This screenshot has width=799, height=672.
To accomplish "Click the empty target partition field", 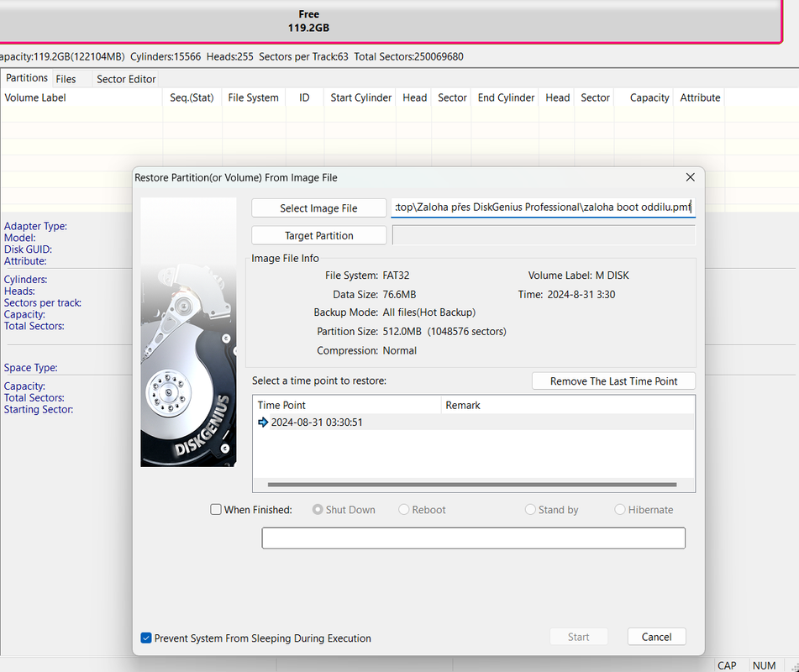I will pyautogui.click(x=544, y=235).
